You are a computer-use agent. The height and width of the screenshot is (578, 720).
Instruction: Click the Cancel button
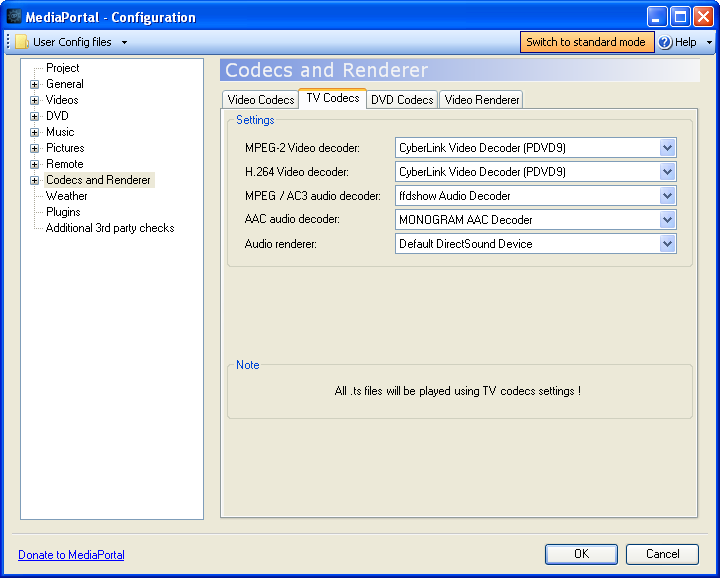[662, 554]
